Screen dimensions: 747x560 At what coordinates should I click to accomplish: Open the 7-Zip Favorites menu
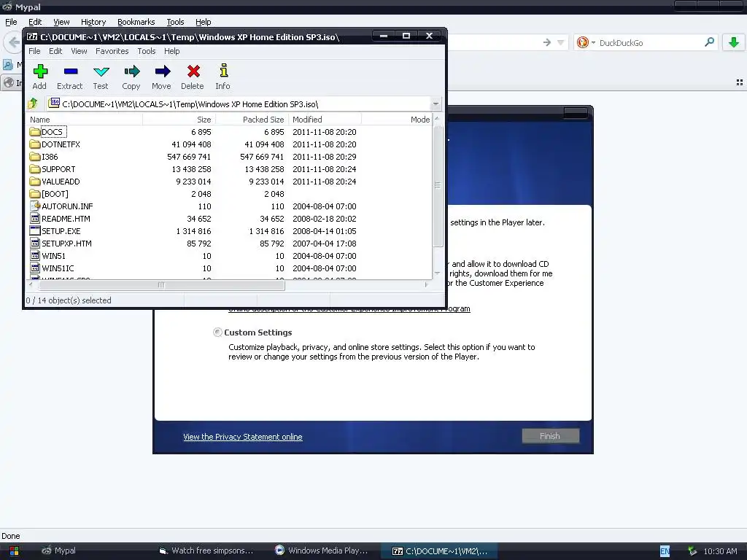112,51
